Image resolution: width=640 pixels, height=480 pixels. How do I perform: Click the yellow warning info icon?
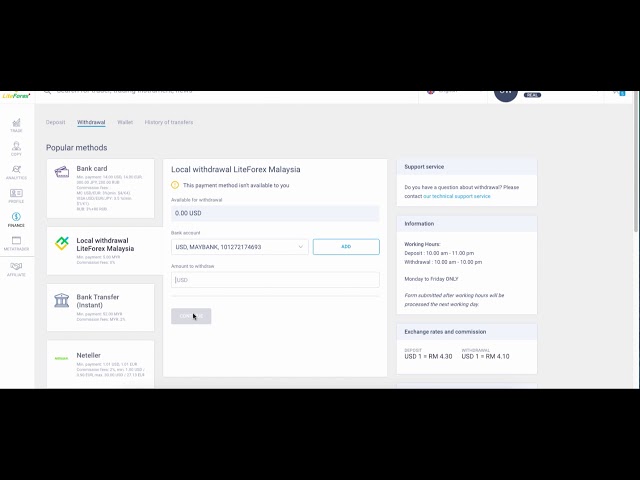[x=175, y=185]
